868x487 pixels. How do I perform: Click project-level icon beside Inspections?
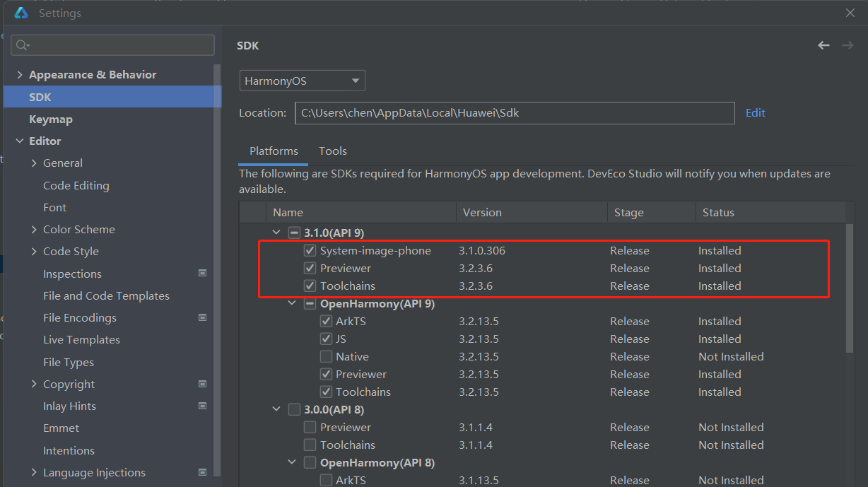[x=203, y=274]
